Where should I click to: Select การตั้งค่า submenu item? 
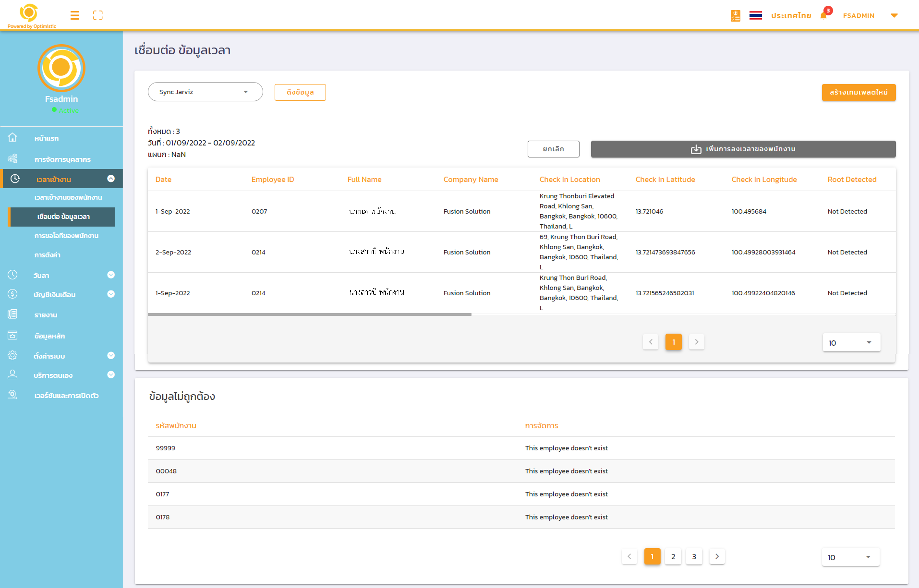click(x=47, y=255)
